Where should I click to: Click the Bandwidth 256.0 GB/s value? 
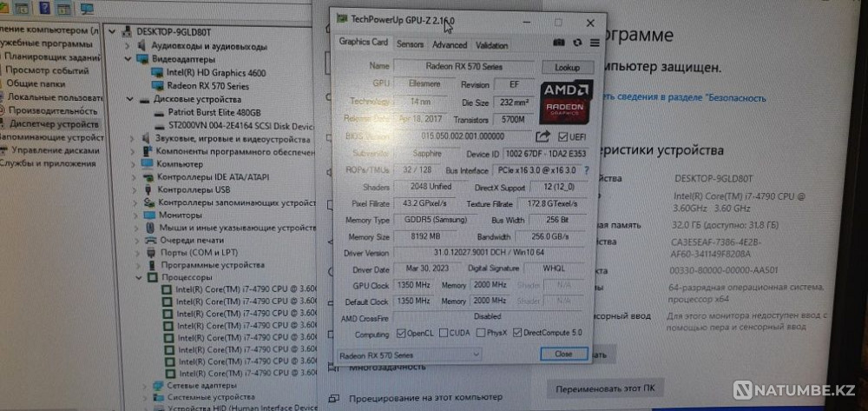(549, 236)
